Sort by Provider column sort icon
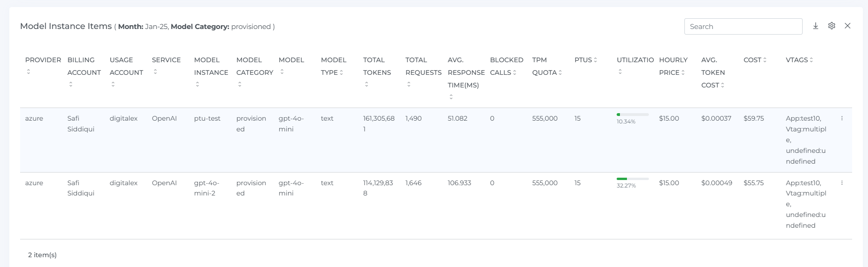 tap(28, 72)
